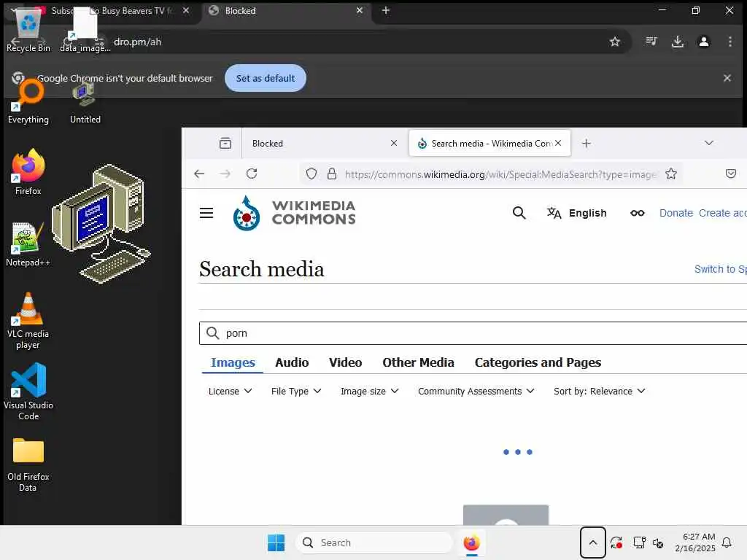Image resolution: width=747 pixels, height=560 pixels.
Task: Open the Windows Start button
Action: point(276,542)
